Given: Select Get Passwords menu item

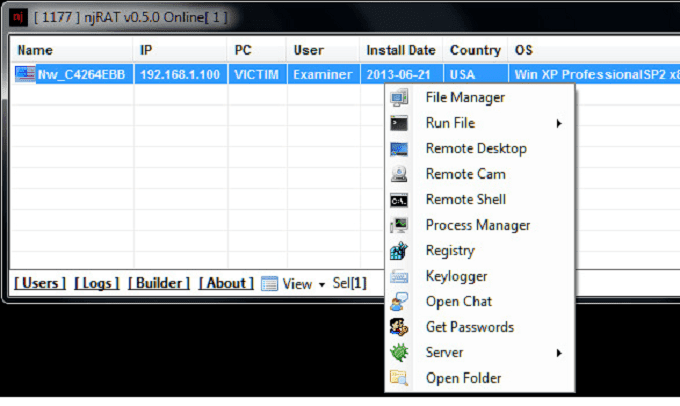Looking at the screenshot, I should [x=480, y=327].
